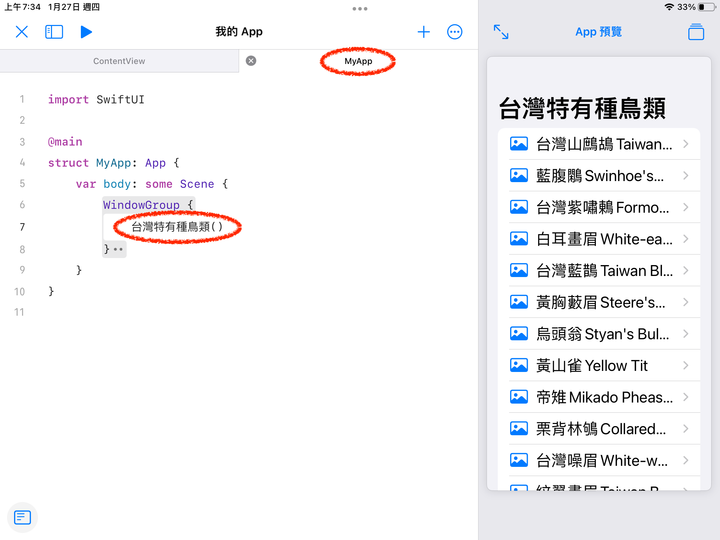Switch to the ContentView tab
Screen dimensions: 720x540
point(119,61)
